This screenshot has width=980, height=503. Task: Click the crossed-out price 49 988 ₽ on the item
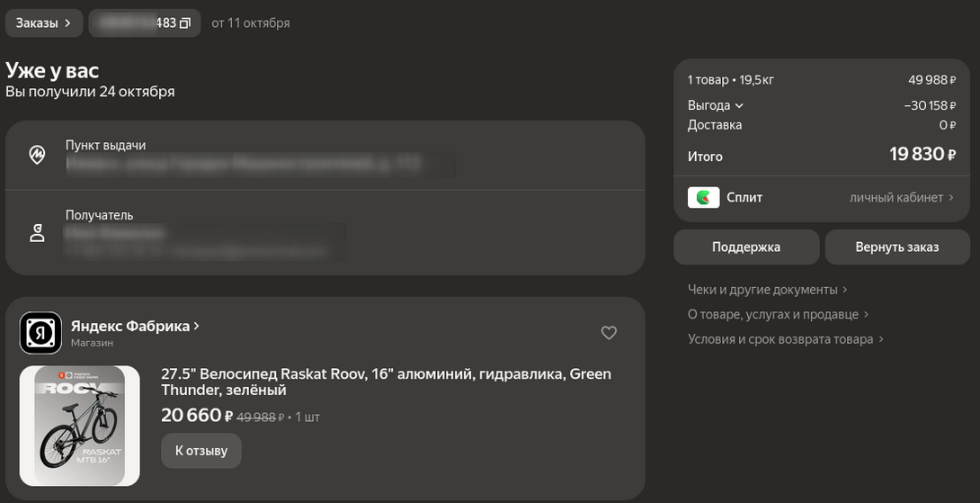point(261,418)
